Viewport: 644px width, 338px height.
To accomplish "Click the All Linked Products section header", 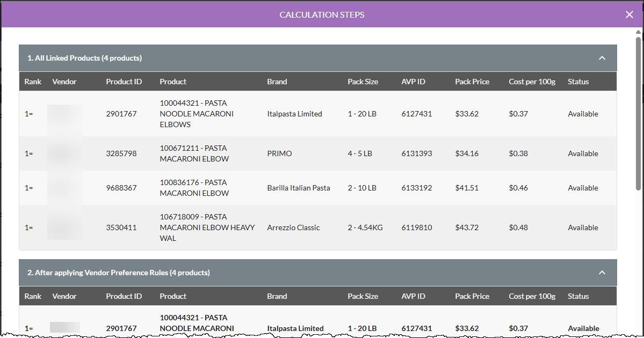I will click(x=318, y=58).
